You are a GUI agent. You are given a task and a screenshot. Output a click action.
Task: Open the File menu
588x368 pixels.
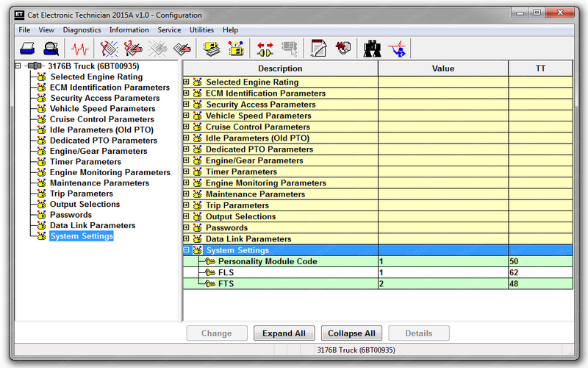tap(24, 30)
